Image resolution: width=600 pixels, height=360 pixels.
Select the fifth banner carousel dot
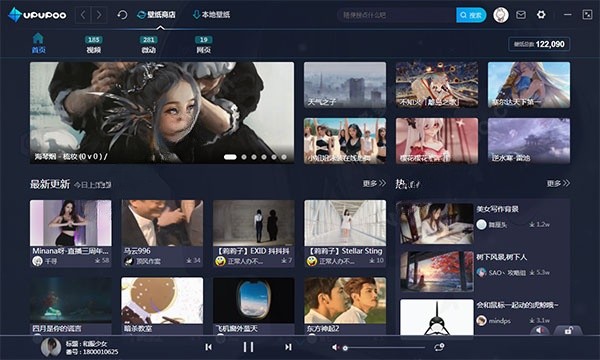(x=274, y=157)
